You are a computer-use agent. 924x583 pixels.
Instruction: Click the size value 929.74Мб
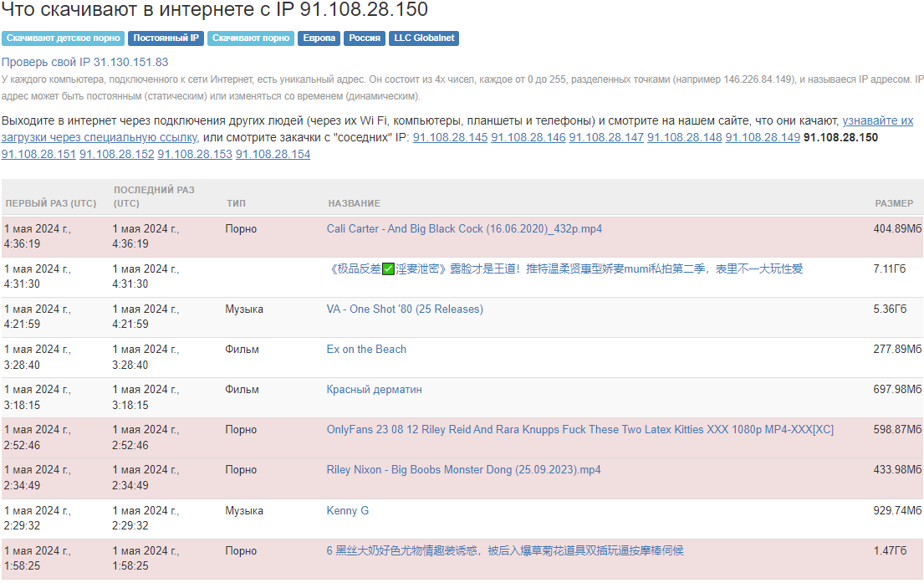click(x=897, y=510)
